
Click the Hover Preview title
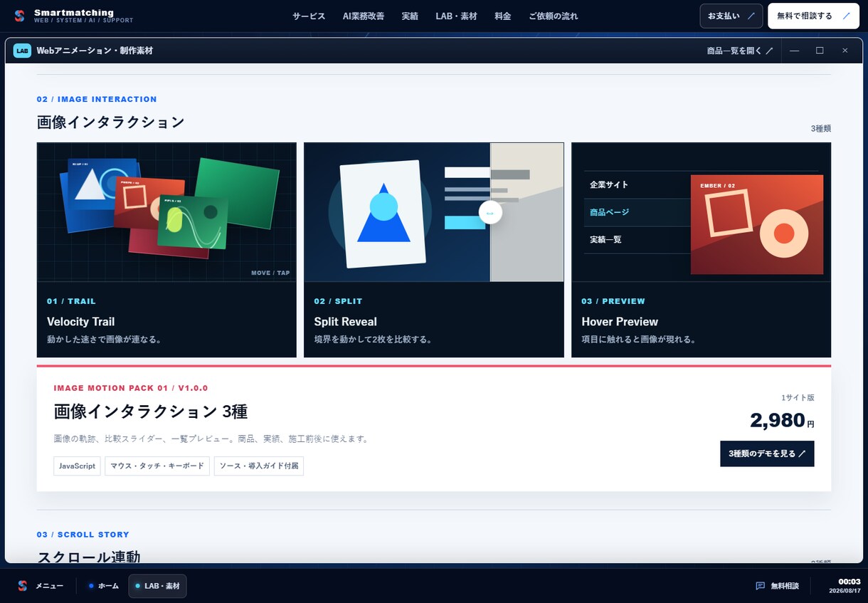[620, 322]
